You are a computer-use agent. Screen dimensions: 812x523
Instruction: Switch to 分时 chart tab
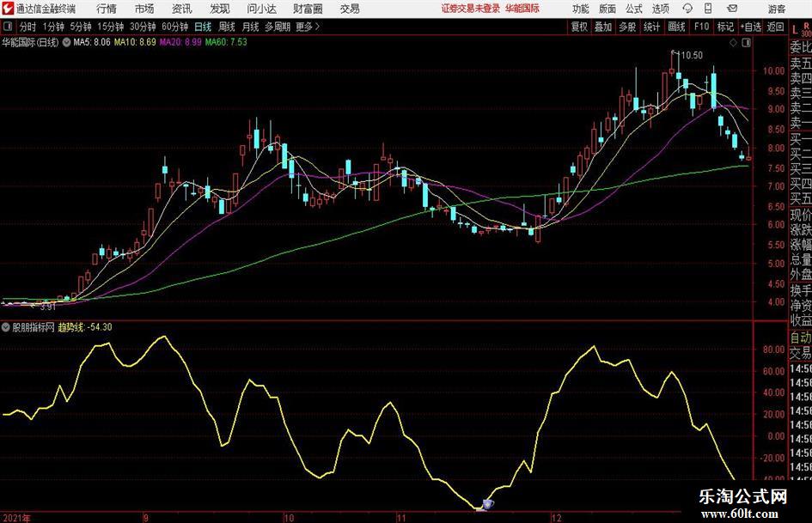click(x=28, y=27)
